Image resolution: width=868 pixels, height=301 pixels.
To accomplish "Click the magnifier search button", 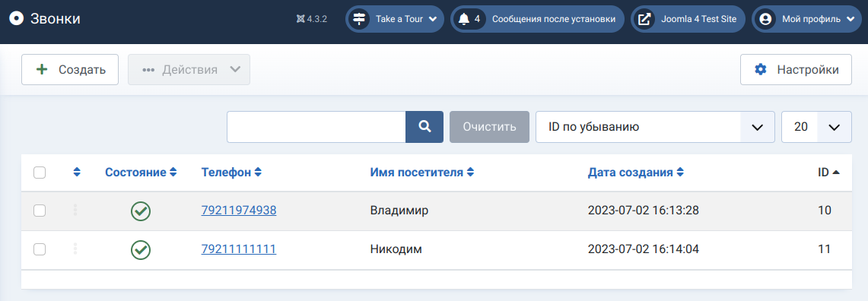I will tap(424, 127).
